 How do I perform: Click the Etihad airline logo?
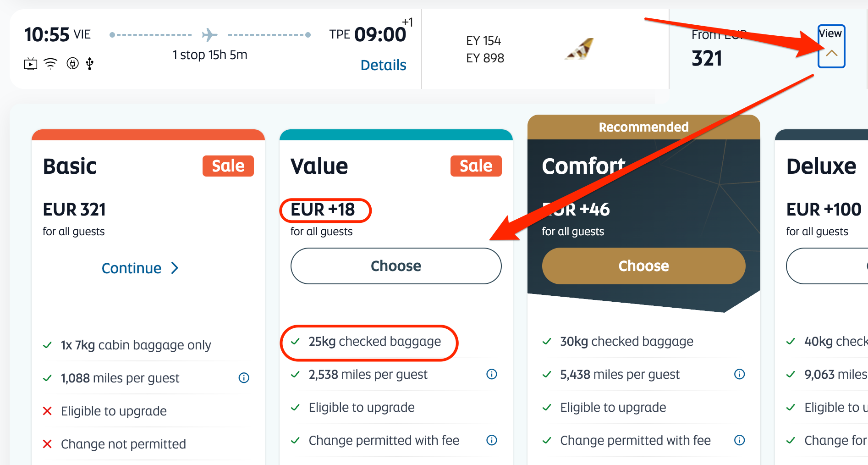[579, 49]
